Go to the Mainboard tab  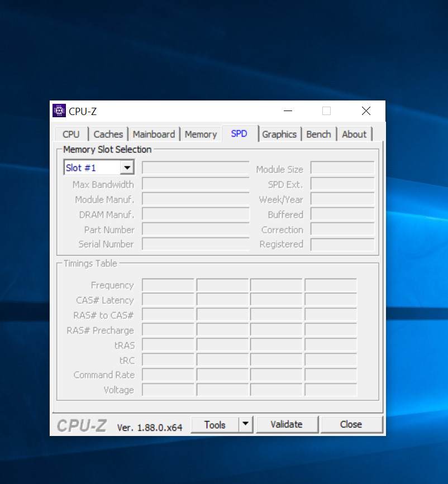[154, 135]
